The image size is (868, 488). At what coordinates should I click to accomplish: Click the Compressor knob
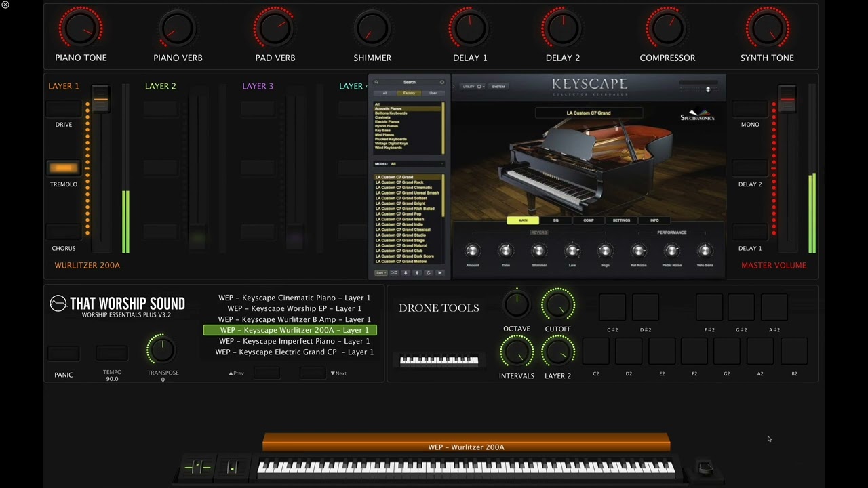(667, 28)
